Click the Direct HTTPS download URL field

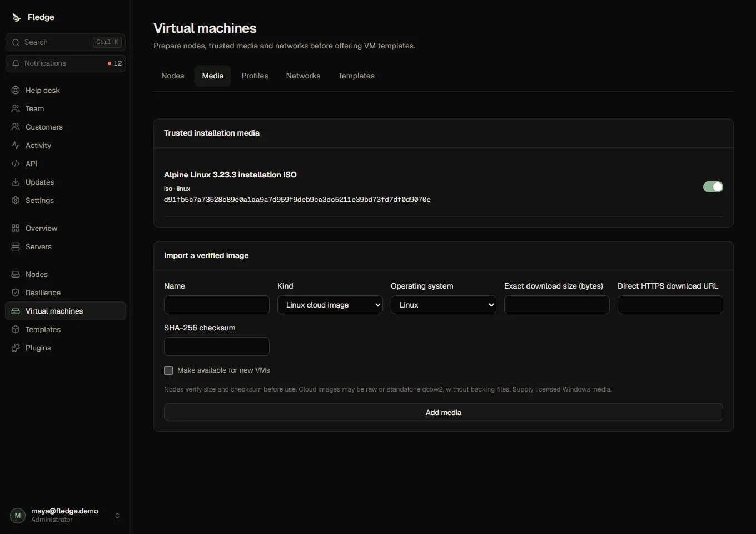pos(670,305)
